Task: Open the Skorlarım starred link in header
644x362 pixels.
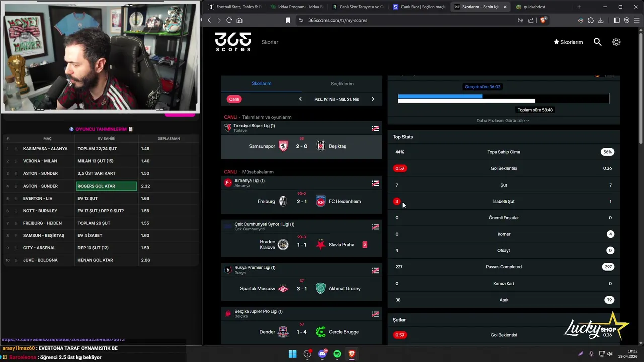Action: coord(568,42)
